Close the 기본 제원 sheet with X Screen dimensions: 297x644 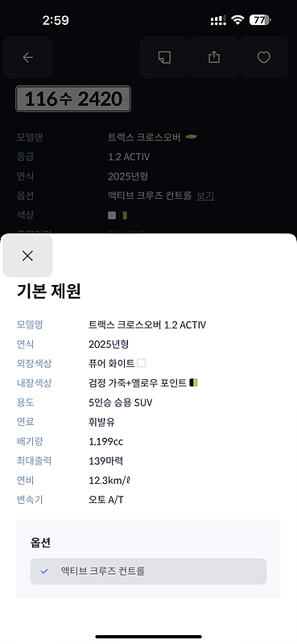click(27, 256)
